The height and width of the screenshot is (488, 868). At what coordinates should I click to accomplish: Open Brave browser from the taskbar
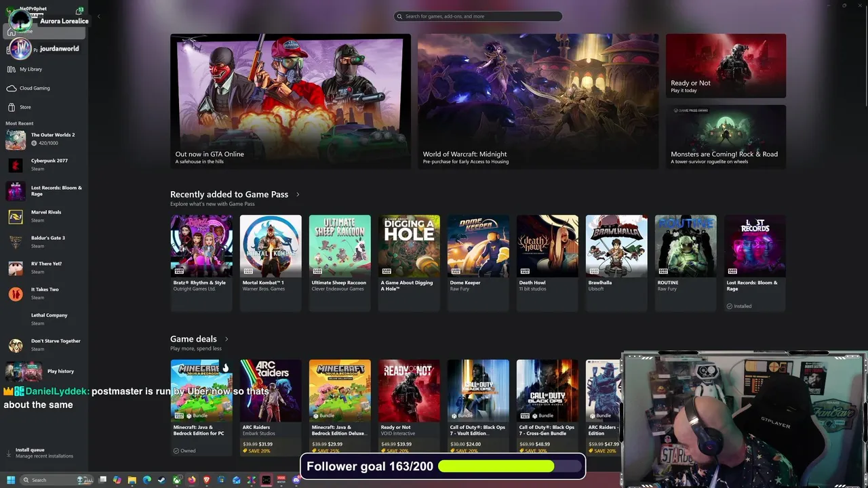tap(207, 480)
